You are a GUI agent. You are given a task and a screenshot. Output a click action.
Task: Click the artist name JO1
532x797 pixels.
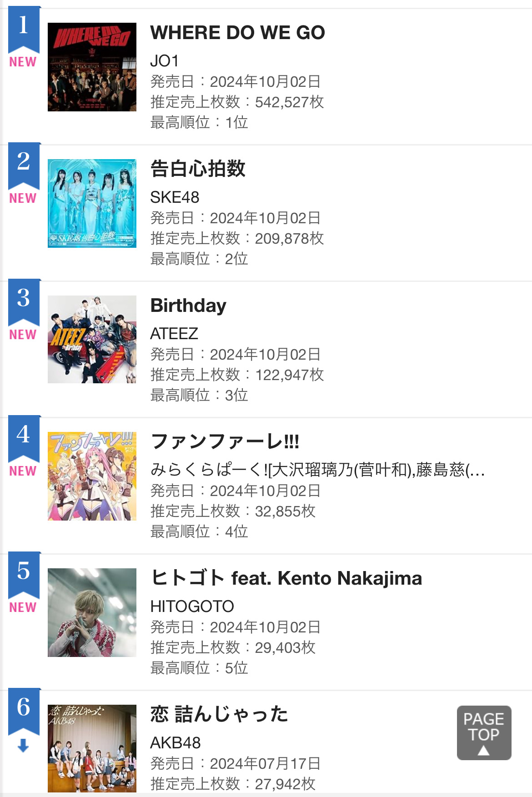[x=164, y=61]
